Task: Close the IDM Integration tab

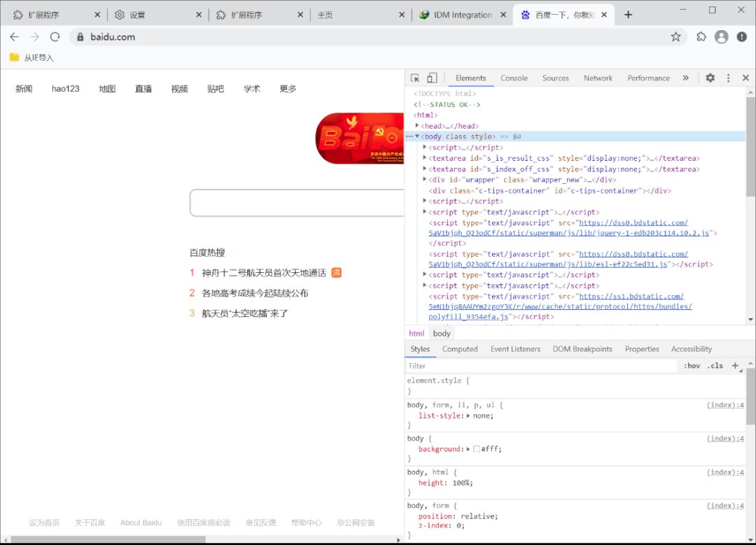Action: click(x=503, y=15)
